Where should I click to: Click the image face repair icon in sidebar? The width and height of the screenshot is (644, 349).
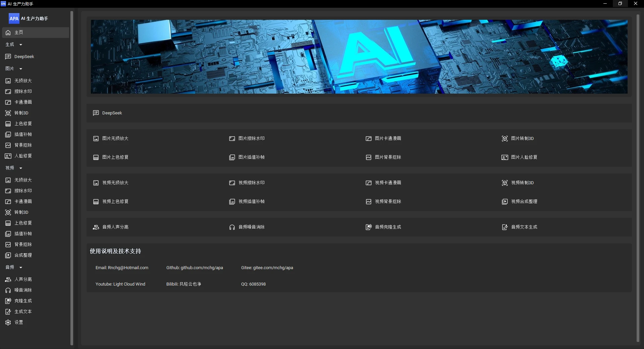(8, 156)
